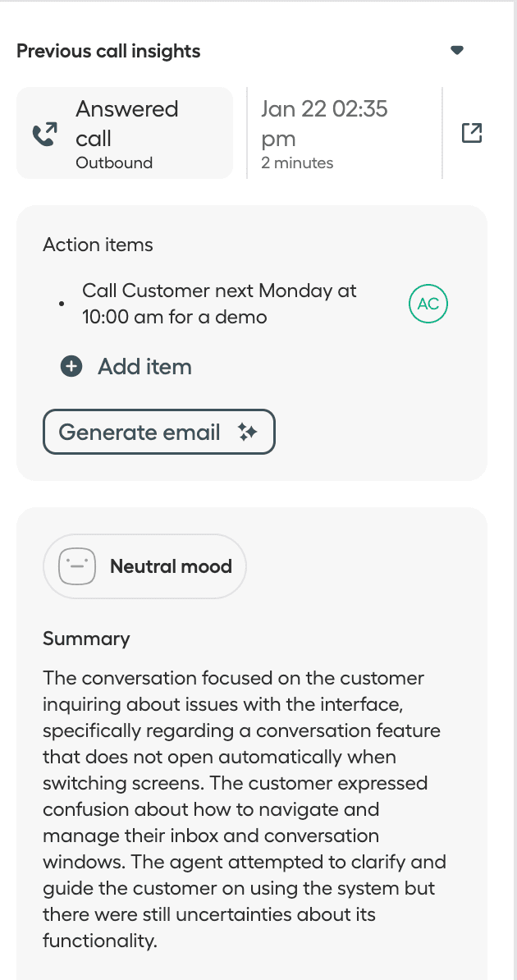Expand the Action items section
517x980 pixels.
pos(98,245)
